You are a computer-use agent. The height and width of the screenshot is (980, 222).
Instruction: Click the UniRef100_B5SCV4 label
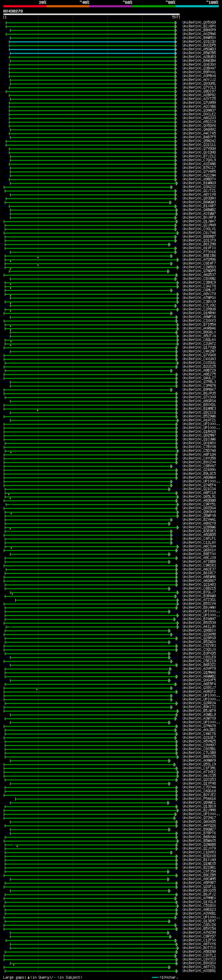[199, 604]
